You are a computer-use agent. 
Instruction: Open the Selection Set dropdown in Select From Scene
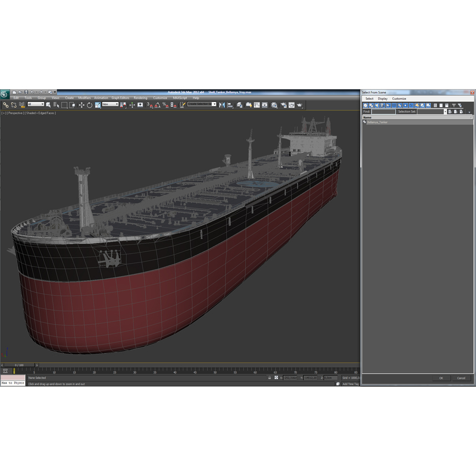coord(445,111)
